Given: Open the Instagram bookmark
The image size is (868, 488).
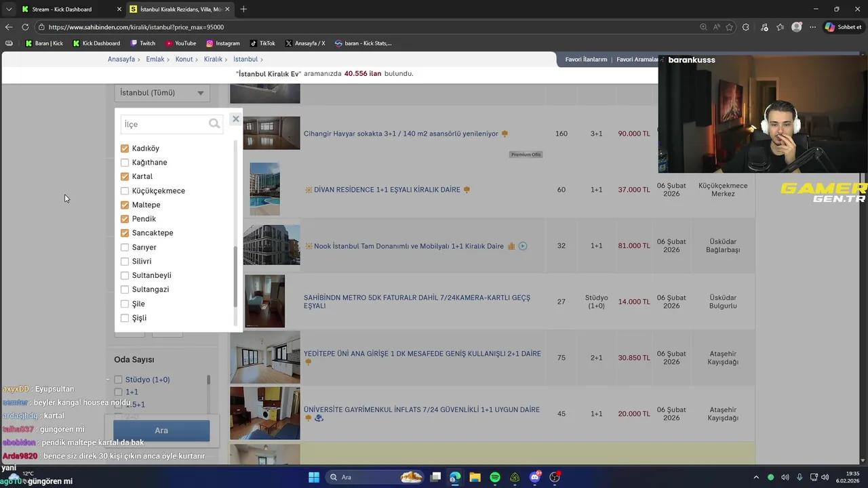Looking at the screenshot, I should coord(223,43).
